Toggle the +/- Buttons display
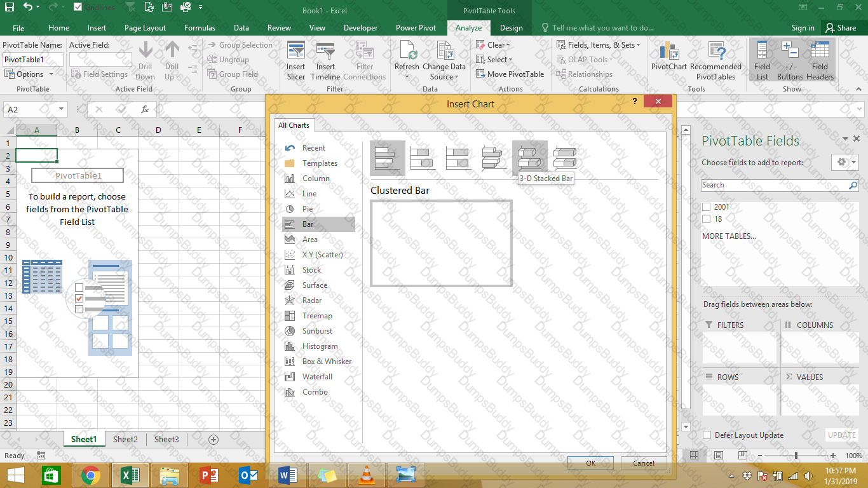Image resolution: width=868 pixels, height=488 pixels. (x=790, y=61)
